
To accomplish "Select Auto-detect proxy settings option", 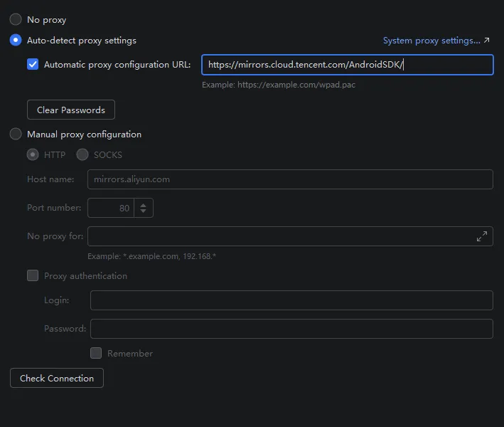I will (16, 41).
